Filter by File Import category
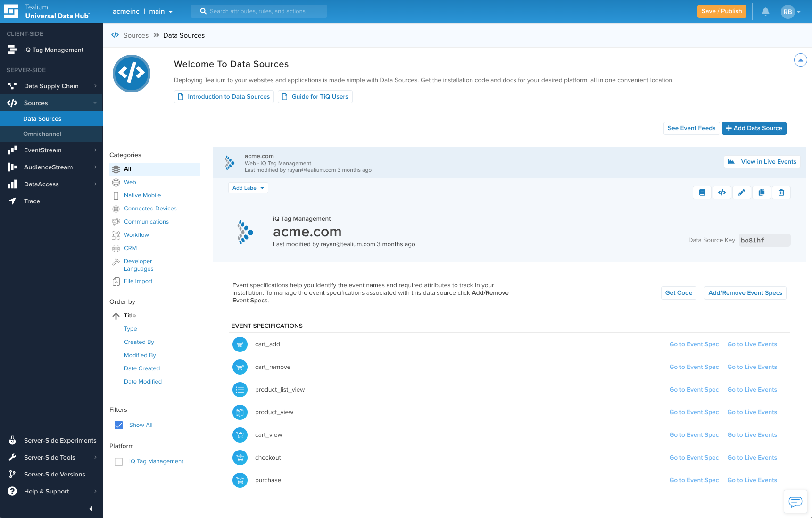Image resolution: width=812 pixels, height=518 pixels. point(138,281)
